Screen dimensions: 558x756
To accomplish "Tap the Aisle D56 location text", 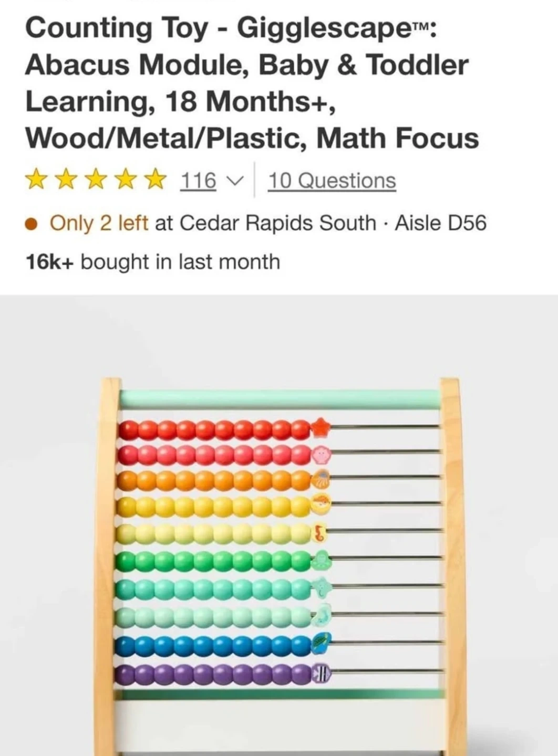I will (440, 223).
